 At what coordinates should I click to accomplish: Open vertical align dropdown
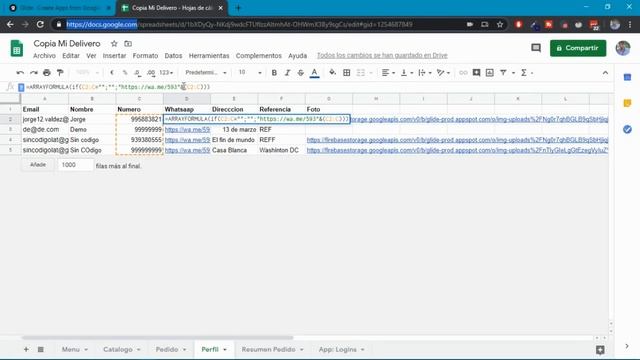pos(407,73)
